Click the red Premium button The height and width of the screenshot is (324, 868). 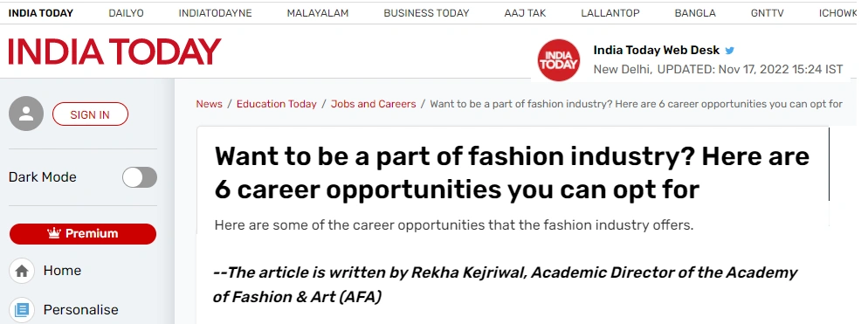pyautogui.click(x=83, y=234)
